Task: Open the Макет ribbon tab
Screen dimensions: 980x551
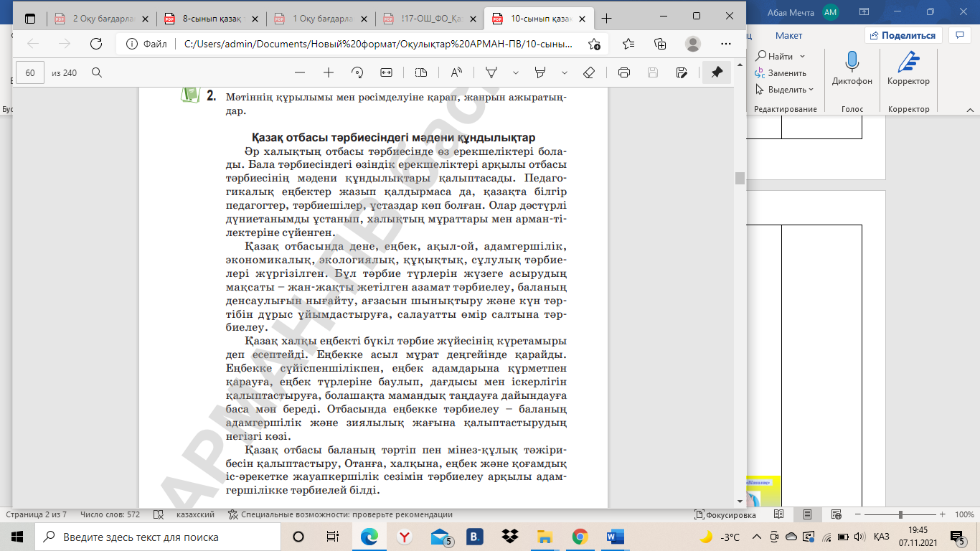Action: (788, 35)
